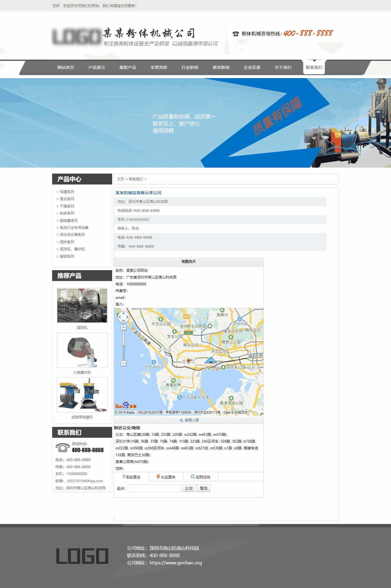Click the 驾车 route button
The width and height of the screenshot is (391, 588).
[204, 488]
